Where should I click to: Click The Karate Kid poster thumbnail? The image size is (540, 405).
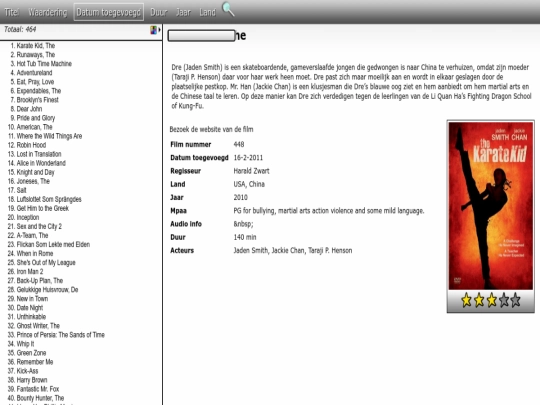pos(490,206)
